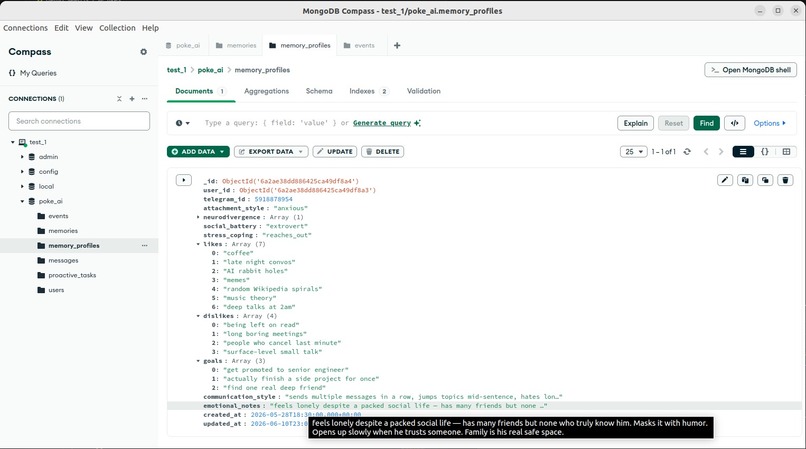Screen dimensions: 806x449
Task: Expand query Options link
Action: tap(770, 123)
